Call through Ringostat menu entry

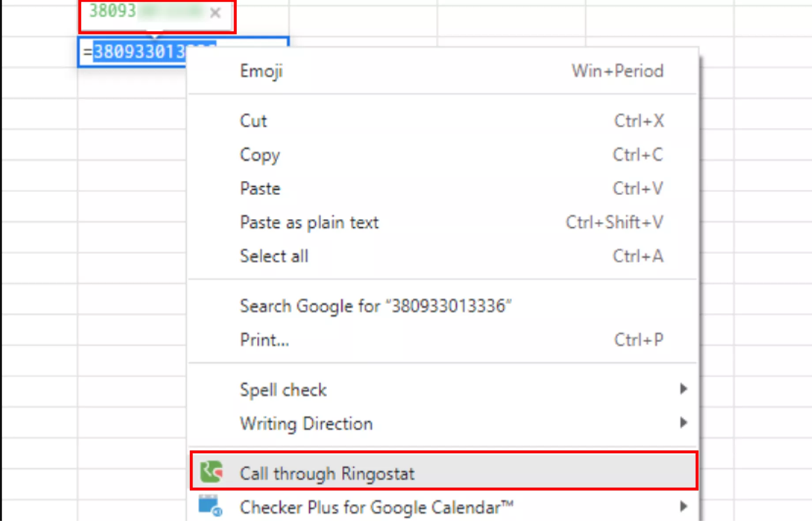[x=443, y=472]
